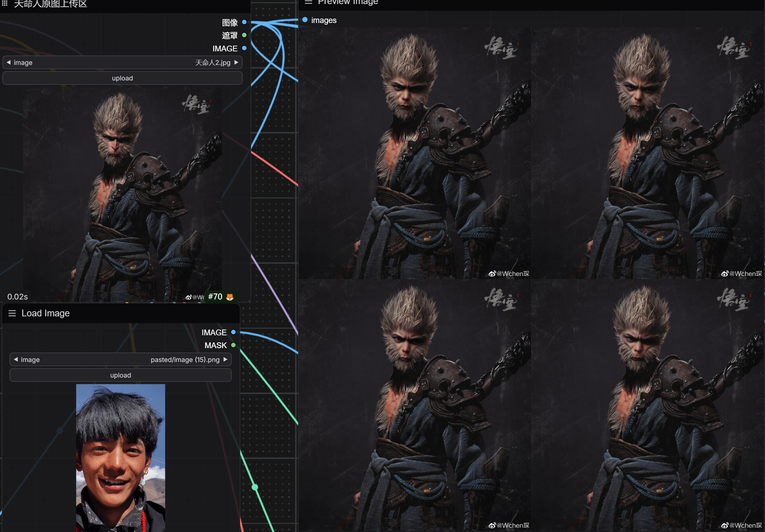Click the IMAGE output connector on Load Image
This screenshot has height=532, width=765.
tap(233, 332)
